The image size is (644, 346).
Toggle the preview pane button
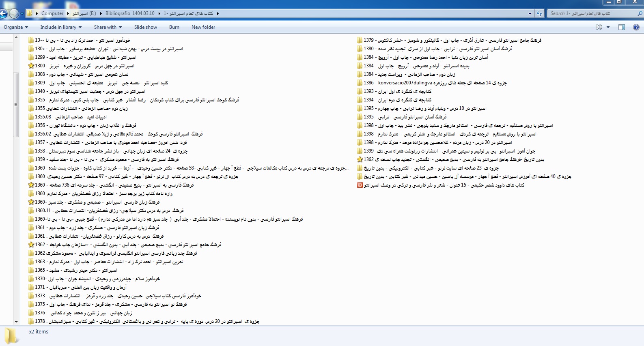pos(621,27)
